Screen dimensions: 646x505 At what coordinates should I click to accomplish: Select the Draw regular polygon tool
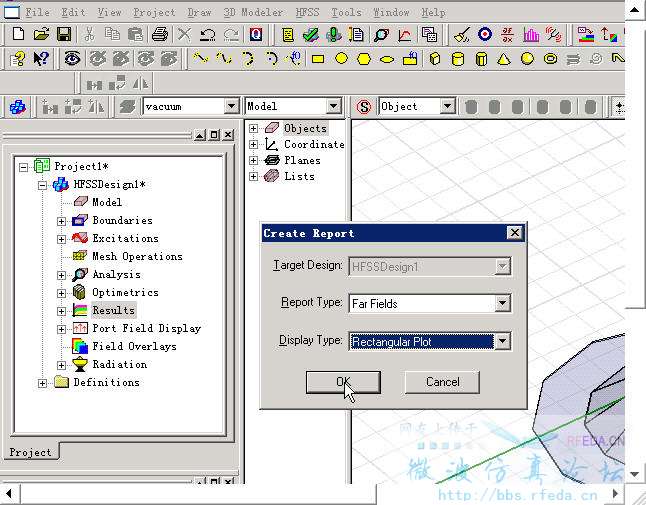[364, 59]
